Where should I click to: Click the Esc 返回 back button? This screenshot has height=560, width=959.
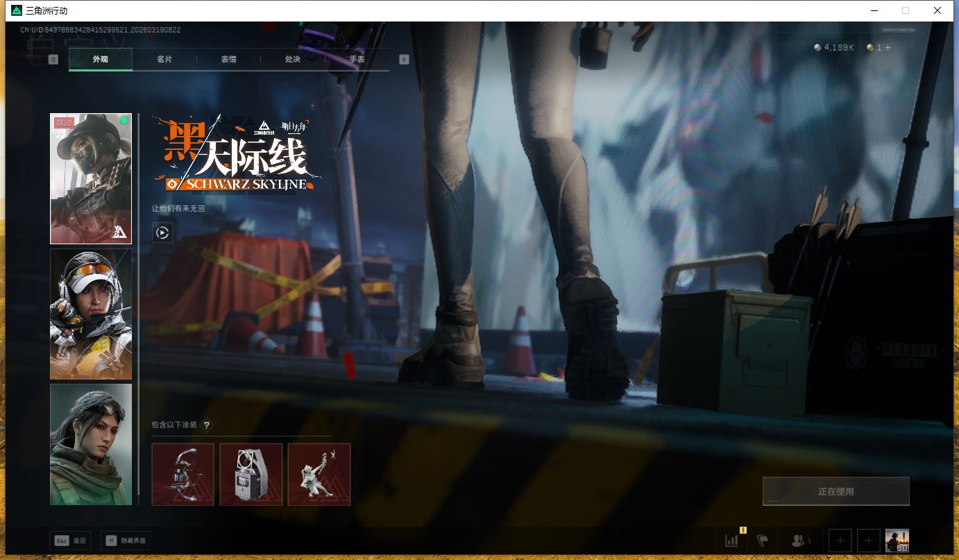(x=71, y=541)
